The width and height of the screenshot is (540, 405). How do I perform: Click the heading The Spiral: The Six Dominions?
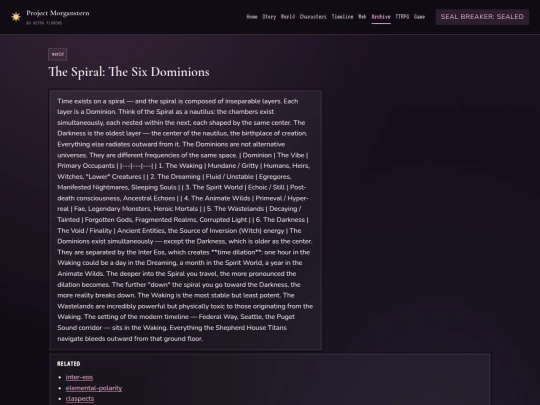[x=129, y=72]
